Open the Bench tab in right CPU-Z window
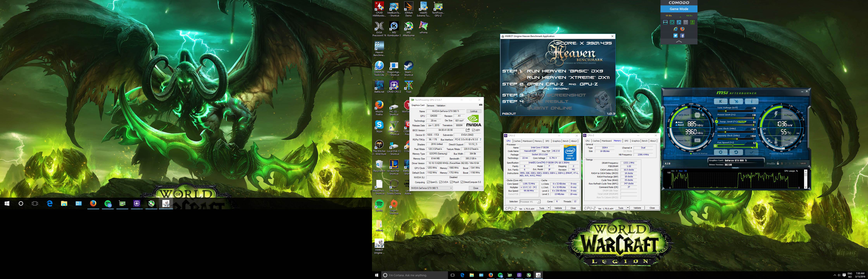 644,141
